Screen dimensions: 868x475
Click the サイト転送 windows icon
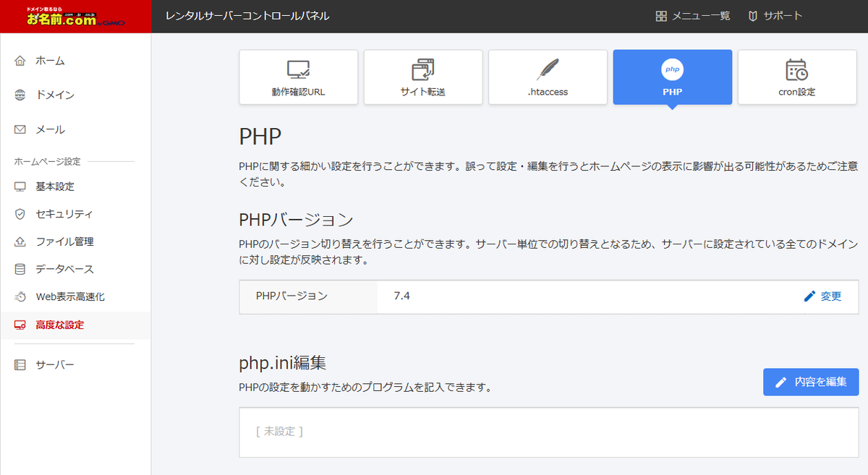point(423,69)
